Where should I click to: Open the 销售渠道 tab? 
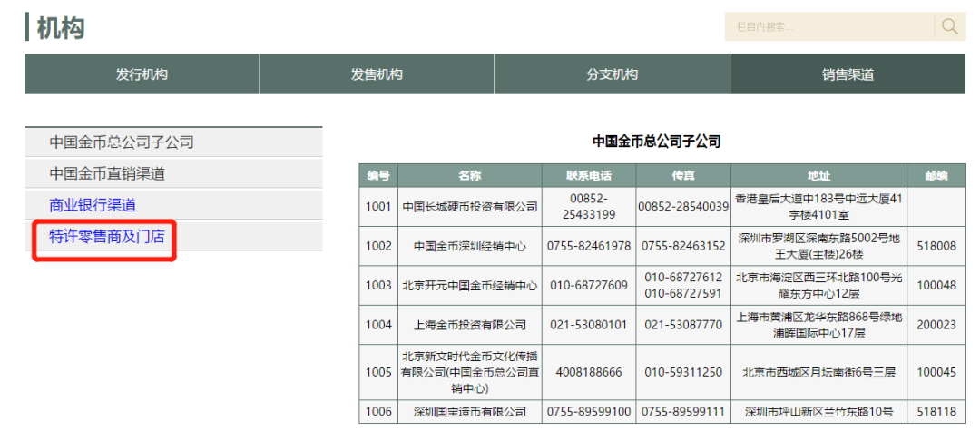(x=848, y=74)
